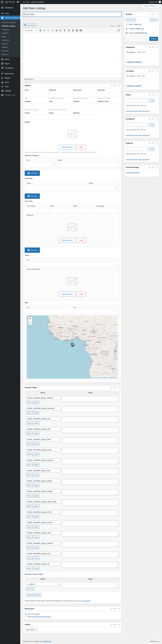
Task: Toggle the editor toolbar kitchen sink
Action: pos(81,30)
